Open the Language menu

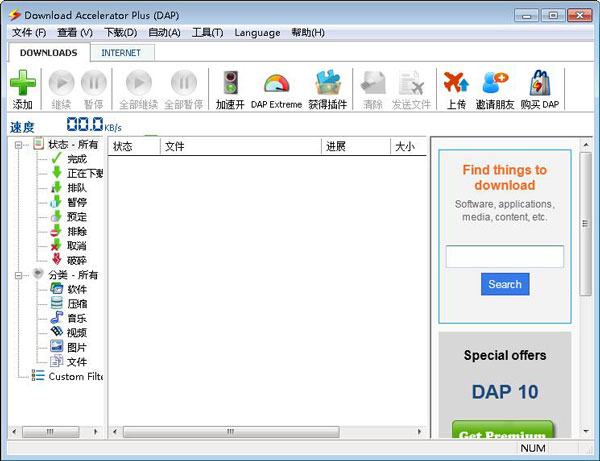(x=257, y=32)
